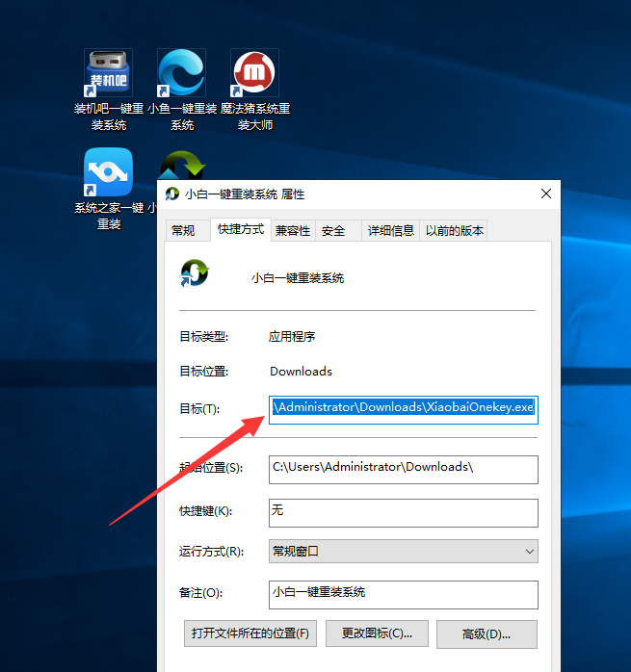This screenshot has width=631, height=672.
Task: Select the partially hidden green arrow desktop icon
Action: 177,163
